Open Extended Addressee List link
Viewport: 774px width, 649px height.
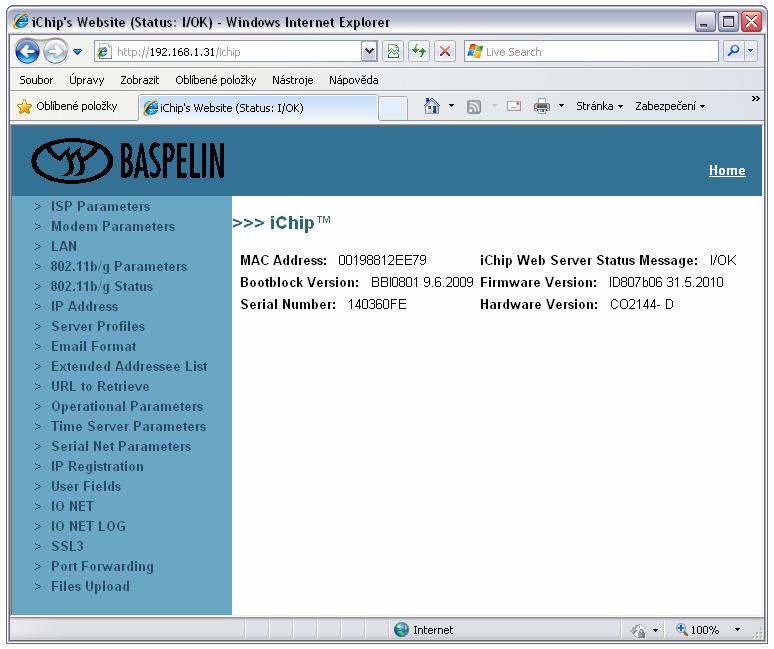[x=129, y=366]
